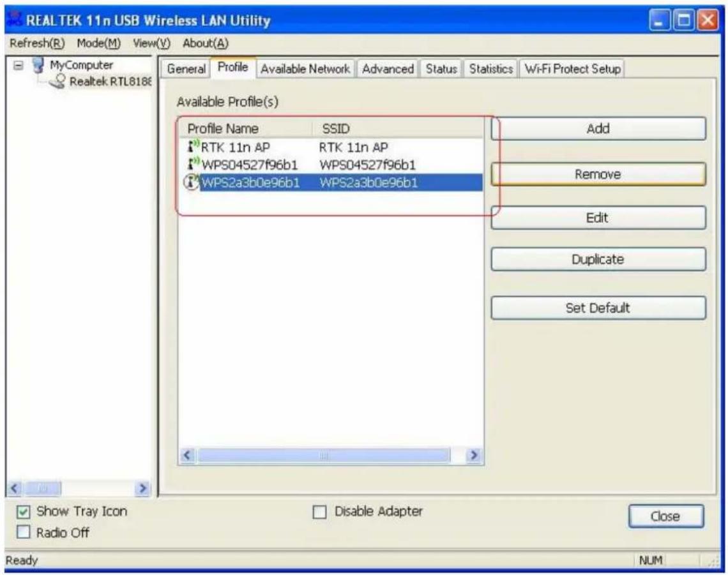The width and height of the screenshot is (728, 575).
Task: Click the Ready status bar text
Action: tap(21, 560)
